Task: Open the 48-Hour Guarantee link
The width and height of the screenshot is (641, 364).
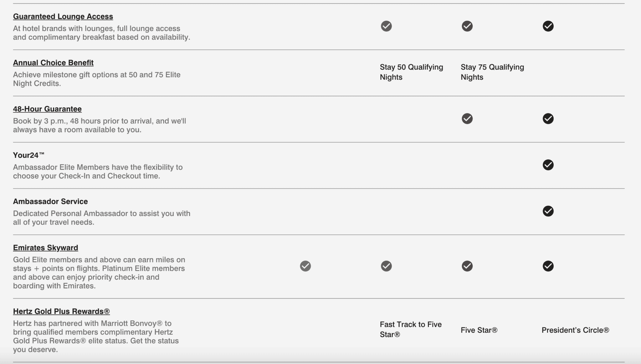Action: point(47,109)
